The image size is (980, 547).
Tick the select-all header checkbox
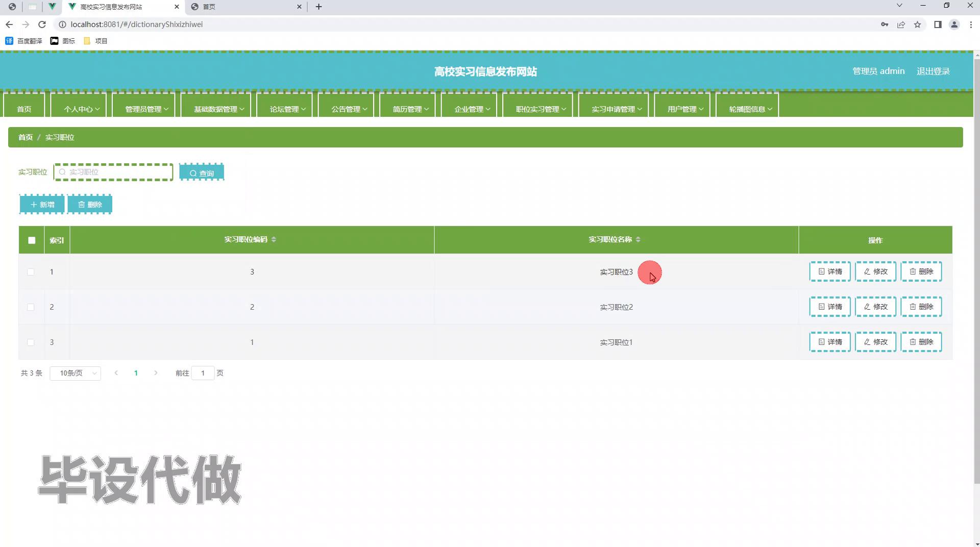tap(32, 240)
